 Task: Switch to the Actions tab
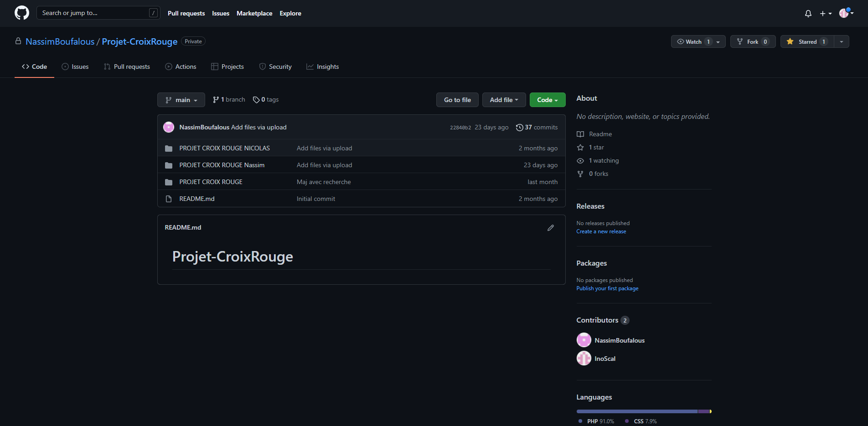coord(181,67)
